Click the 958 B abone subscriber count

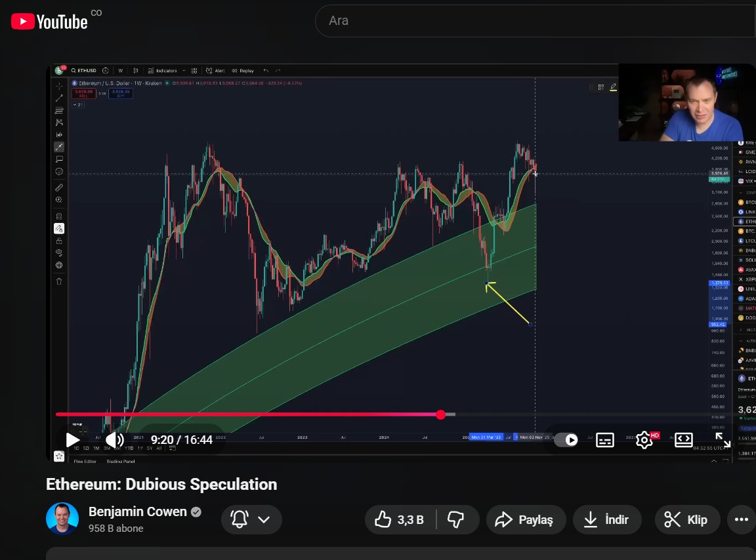point(115,528)
